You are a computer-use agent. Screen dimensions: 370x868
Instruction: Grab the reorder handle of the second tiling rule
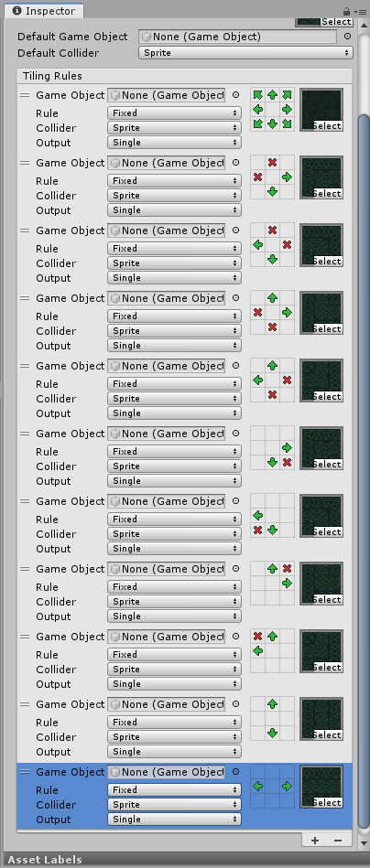pos(25,163)
